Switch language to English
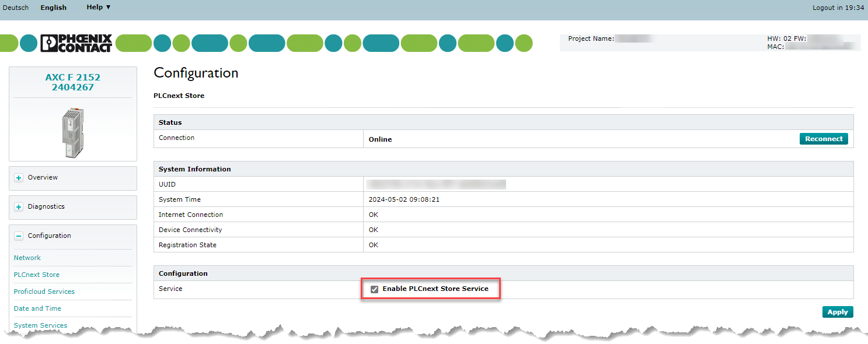 [54, 8]
